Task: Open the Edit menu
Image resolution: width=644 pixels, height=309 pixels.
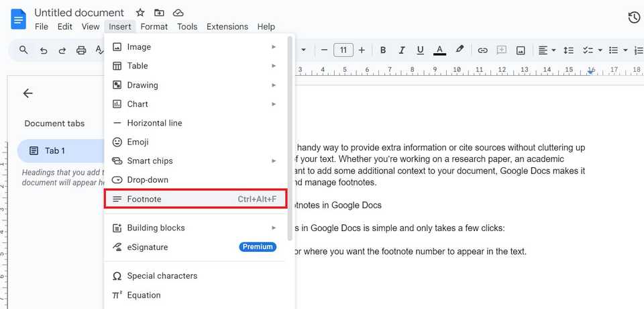Action: pos(65,27)
